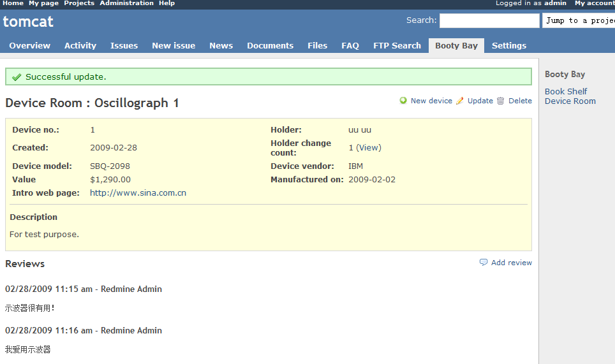Go to the FTP Search tab
615x364 pixels.
tap(397, 46)
